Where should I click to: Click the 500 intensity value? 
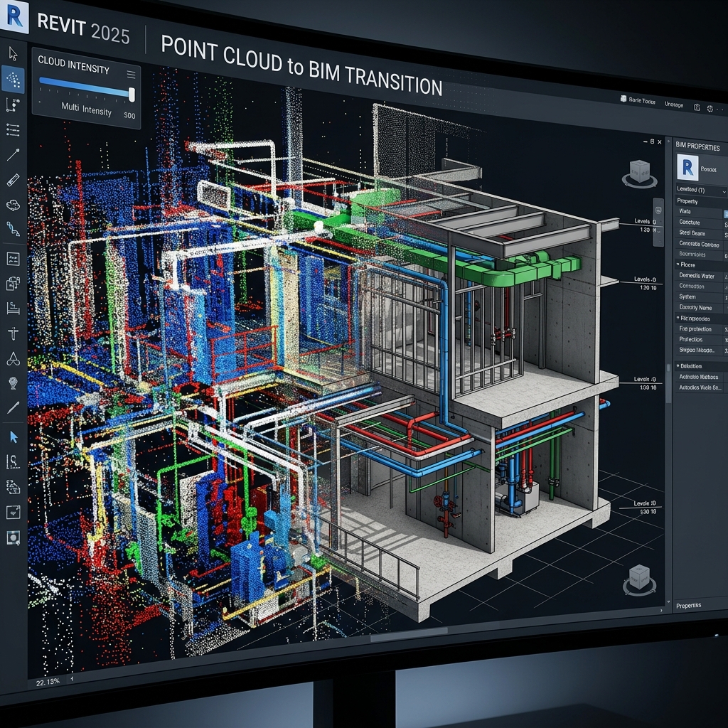click(129, 115)
